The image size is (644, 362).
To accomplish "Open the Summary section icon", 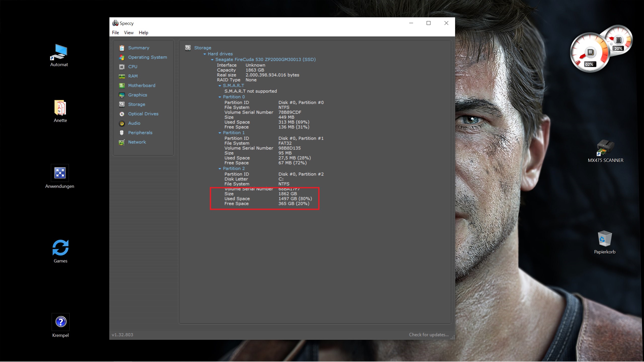I will pos(122,48).
